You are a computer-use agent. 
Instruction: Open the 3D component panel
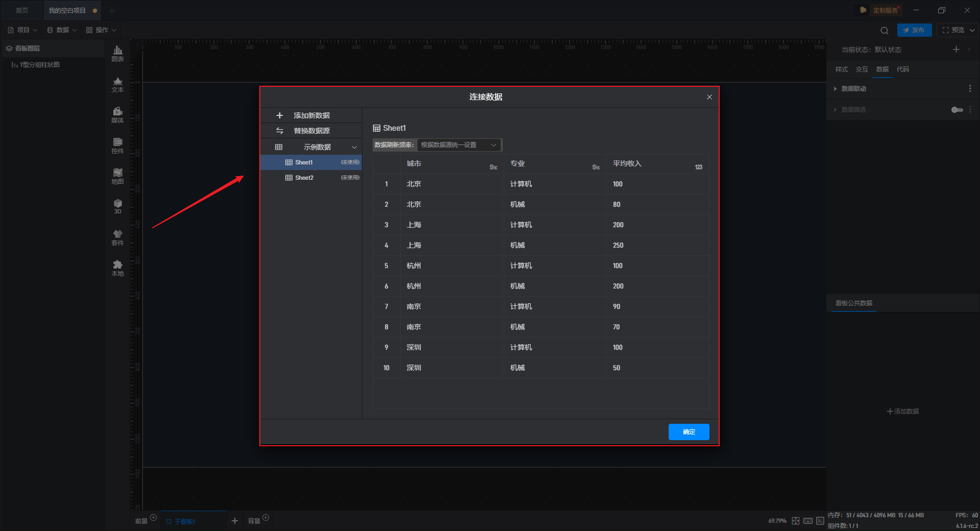click(x=117, y=206)
